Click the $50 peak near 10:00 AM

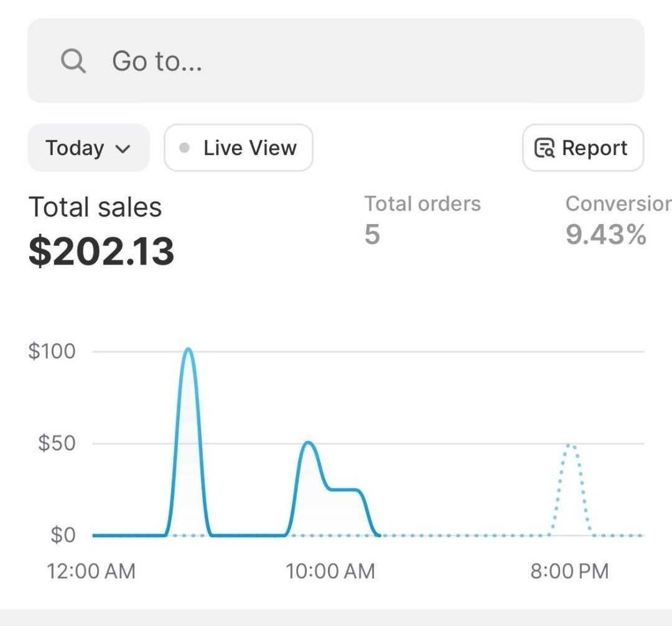pos(308,443)
